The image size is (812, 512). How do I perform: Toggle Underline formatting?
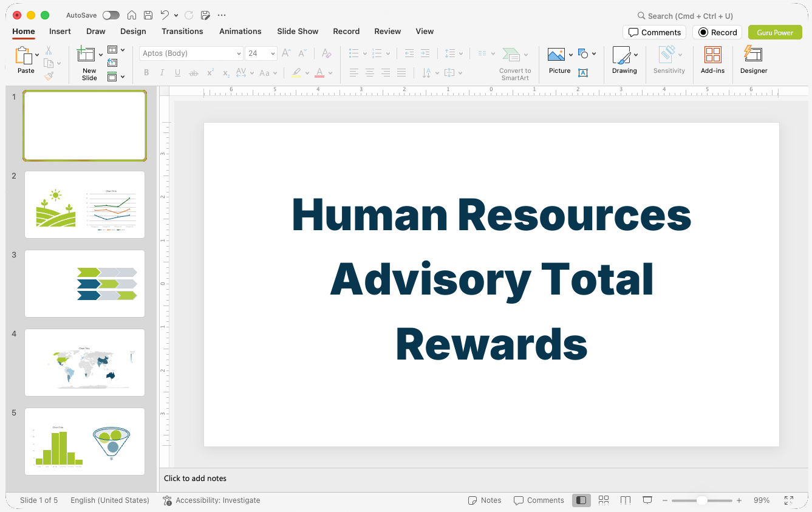(x=178, y=73)
